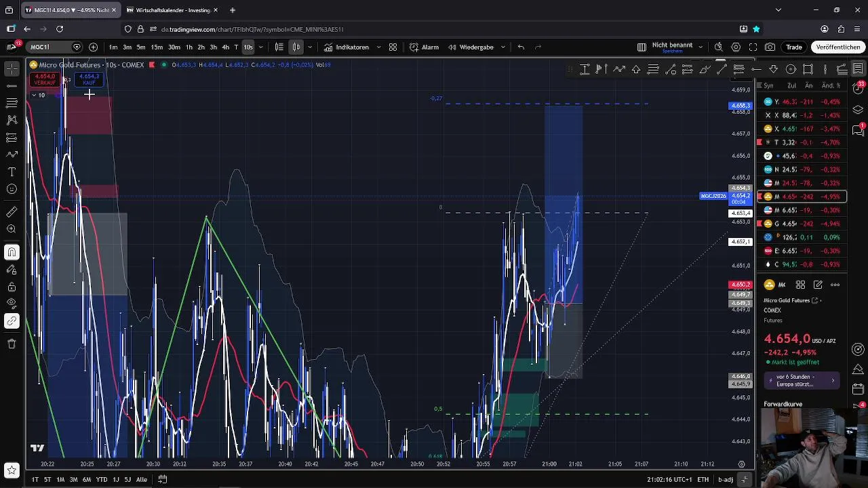Switch to 1m timeframe
868x488 pixels.
coord(113,47)
